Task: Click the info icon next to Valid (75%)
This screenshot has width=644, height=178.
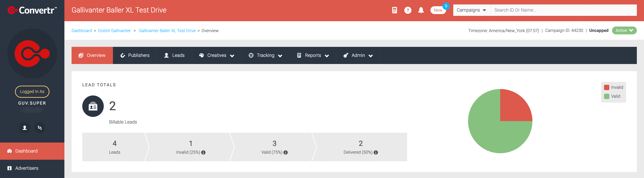Action: click(x=286, y=153)
